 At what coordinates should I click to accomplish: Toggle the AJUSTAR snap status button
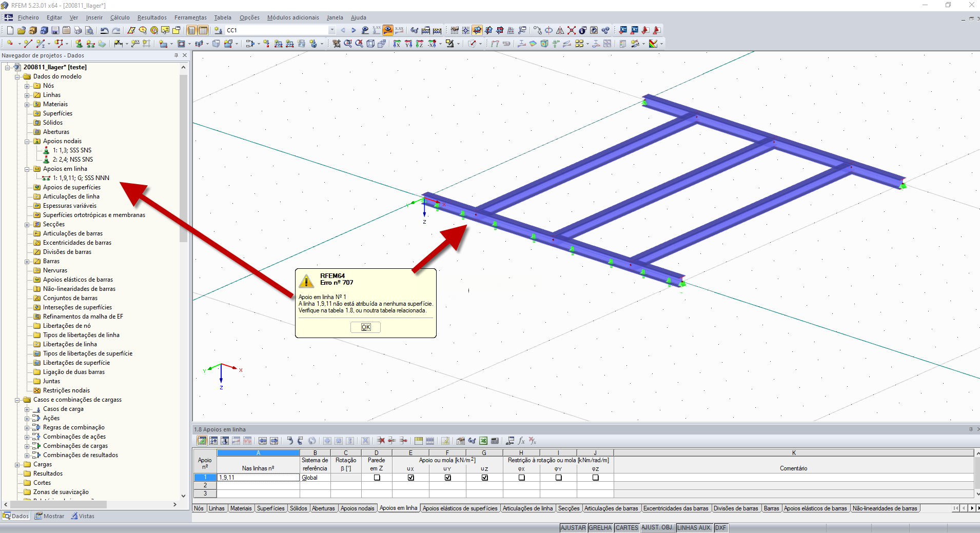tap(573, 528)
